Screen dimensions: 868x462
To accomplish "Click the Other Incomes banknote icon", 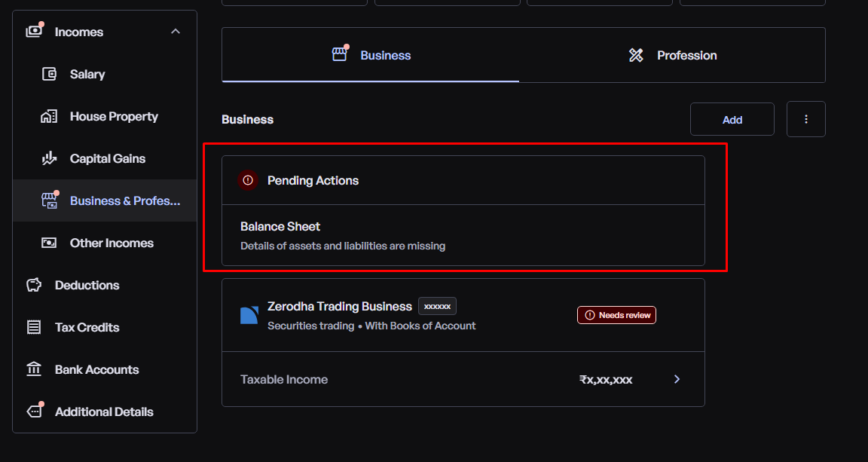I will pyautogui.click(x=49, y=243).
